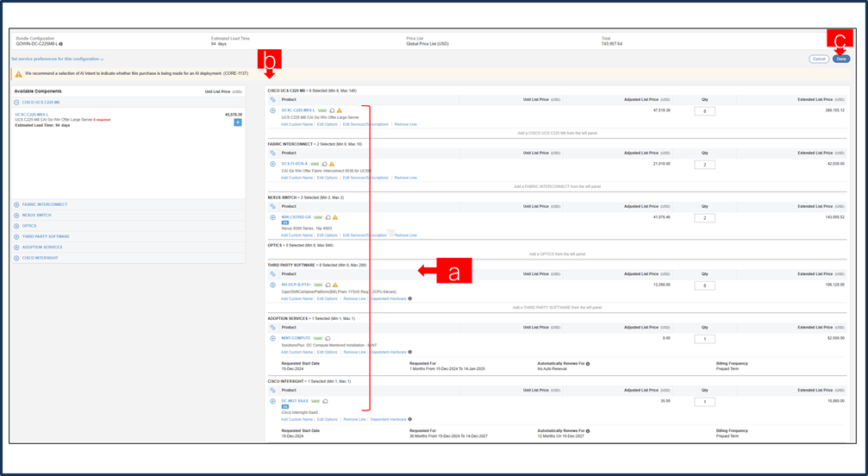Expand THIRD PARTY SOFTWARE in Available Components
Screen dimensions: 868x476
tap(16, 237)
